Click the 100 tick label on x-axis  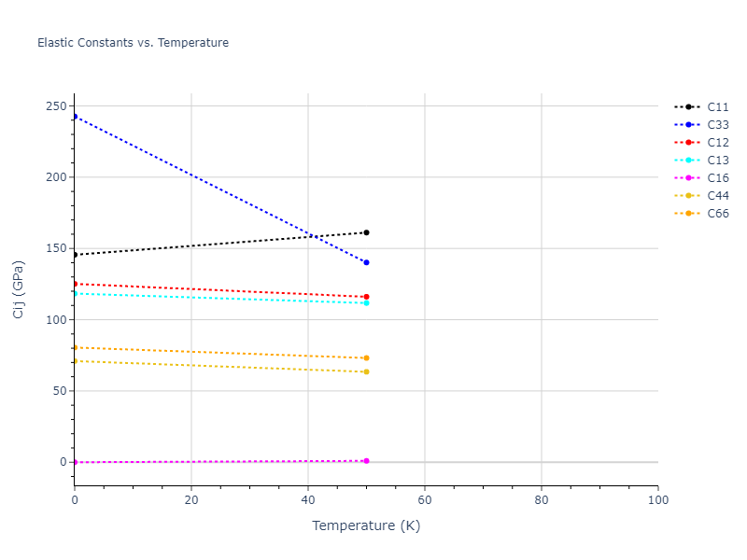[657, 501]
